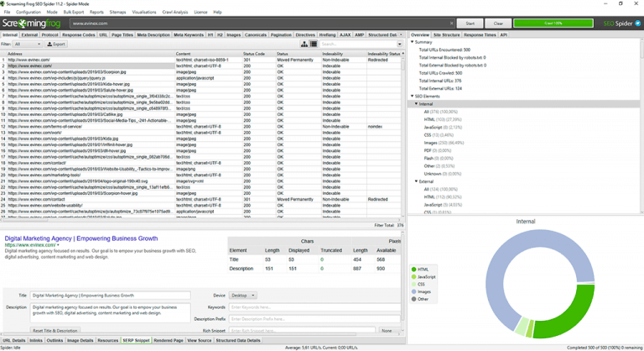Switch to tree view icon
This screenshot has height=351, width=644.
point(304,44)
